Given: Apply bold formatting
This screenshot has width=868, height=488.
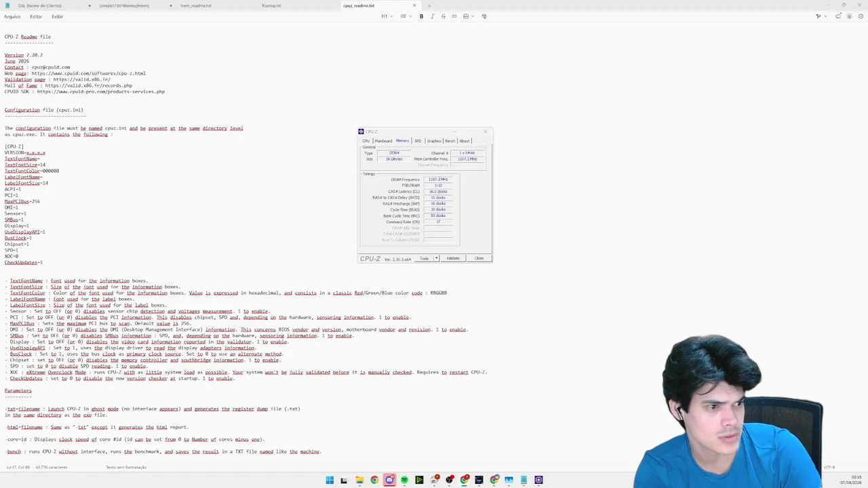Looking at the screenshot, I should [421, 16].
